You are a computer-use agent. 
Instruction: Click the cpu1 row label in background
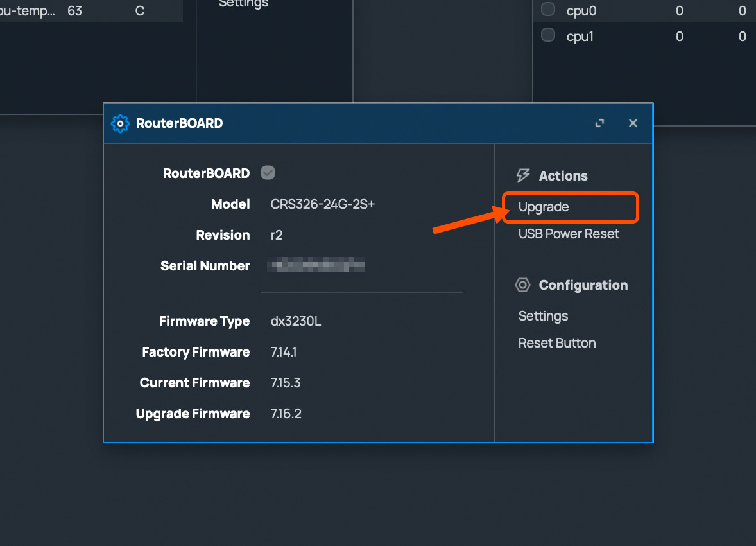pos(580,37)
